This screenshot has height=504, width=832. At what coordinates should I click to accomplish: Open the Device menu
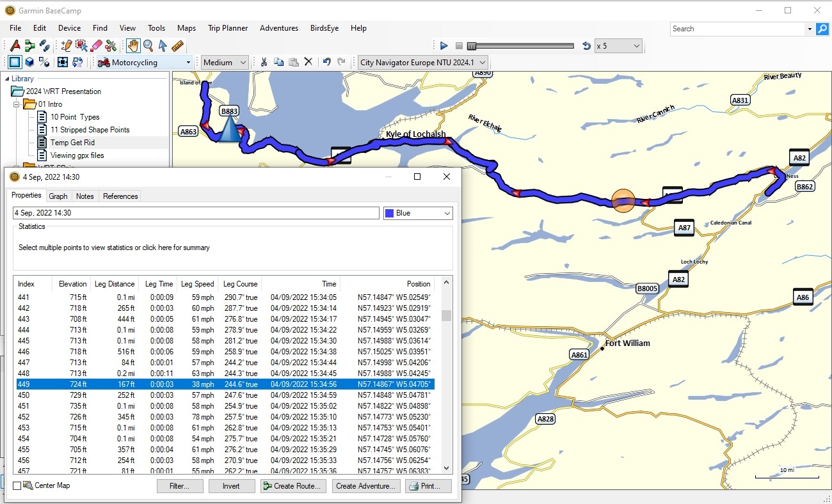69,28
